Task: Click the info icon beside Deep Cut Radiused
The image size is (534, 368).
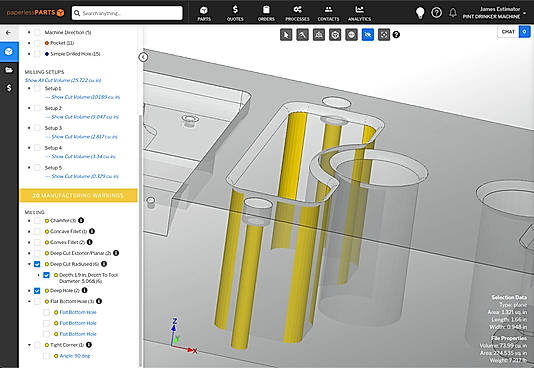Action: [x=104, y=264]
